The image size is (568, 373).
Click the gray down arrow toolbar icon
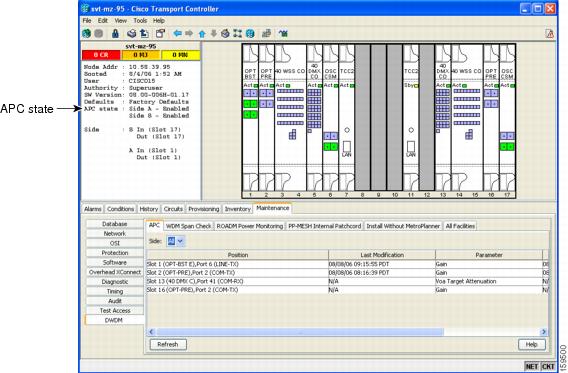click(x=214, y=34)
